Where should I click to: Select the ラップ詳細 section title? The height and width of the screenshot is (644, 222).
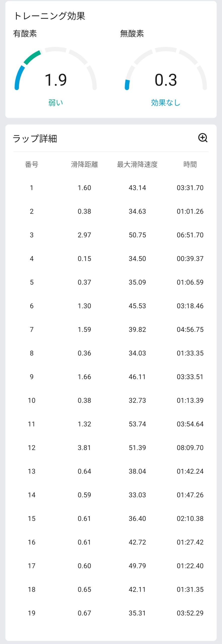[x=35, y=139]
